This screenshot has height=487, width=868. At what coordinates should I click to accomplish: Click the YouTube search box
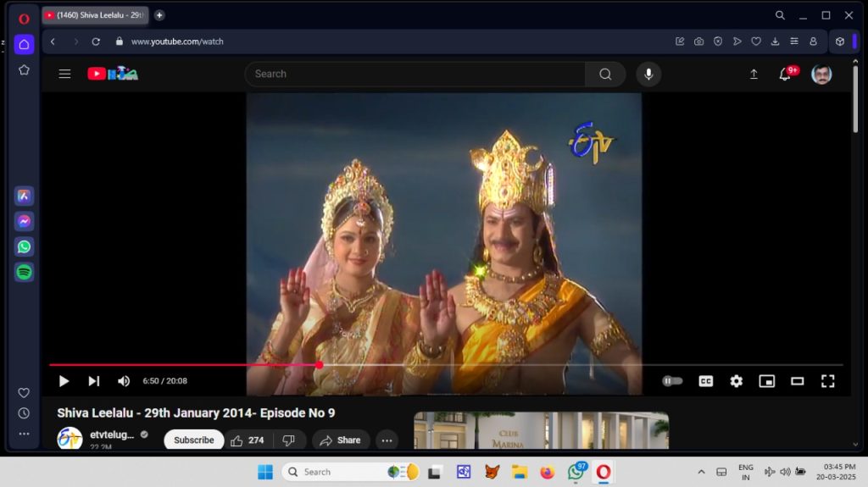click(415, 74)
